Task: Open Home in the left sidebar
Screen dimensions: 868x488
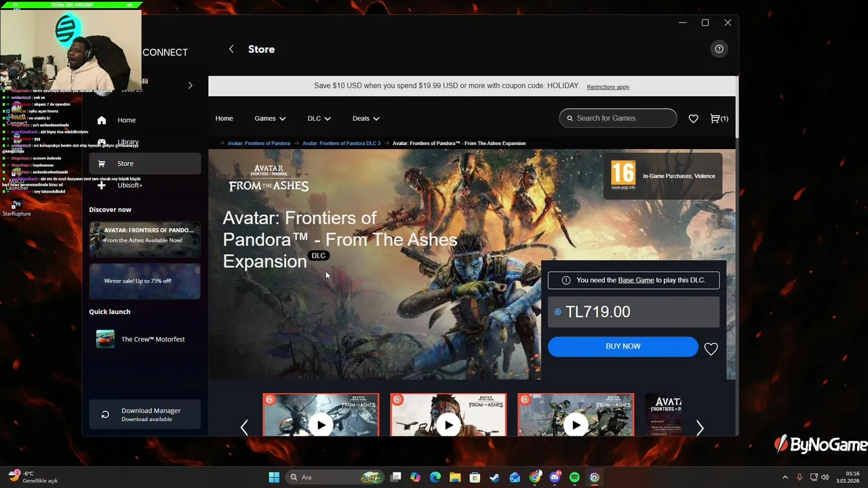Action: [144, 120]
